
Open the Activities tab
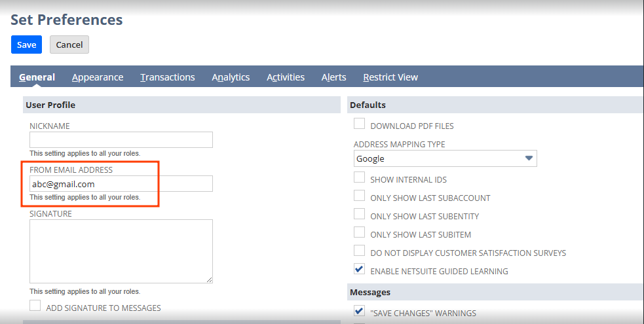point(285,77)
